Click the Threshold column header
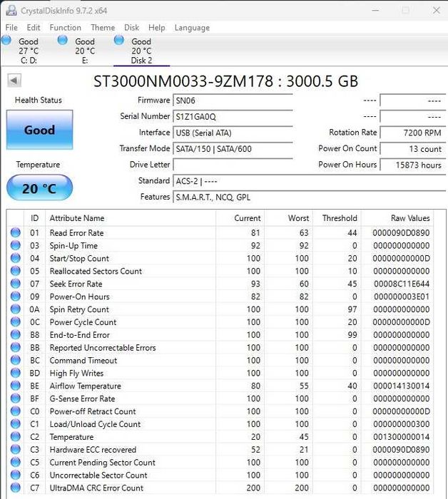 point(337,218)
